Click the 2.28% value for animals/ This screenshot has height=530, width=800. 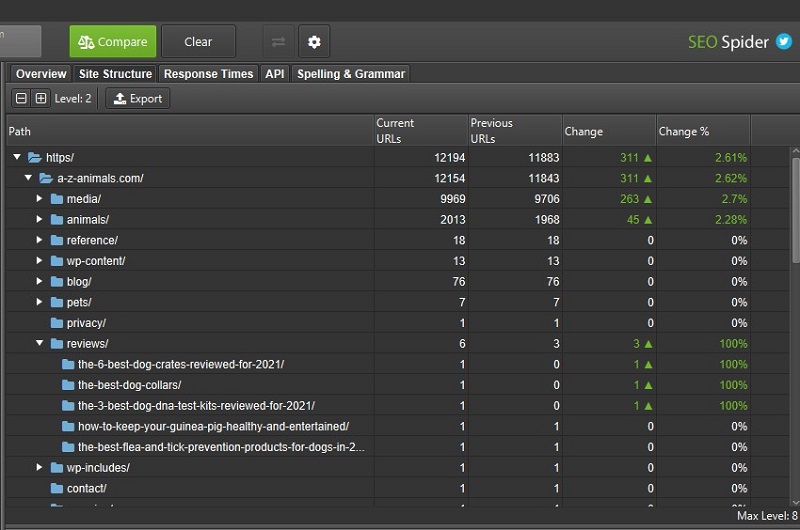pos(731,220)
